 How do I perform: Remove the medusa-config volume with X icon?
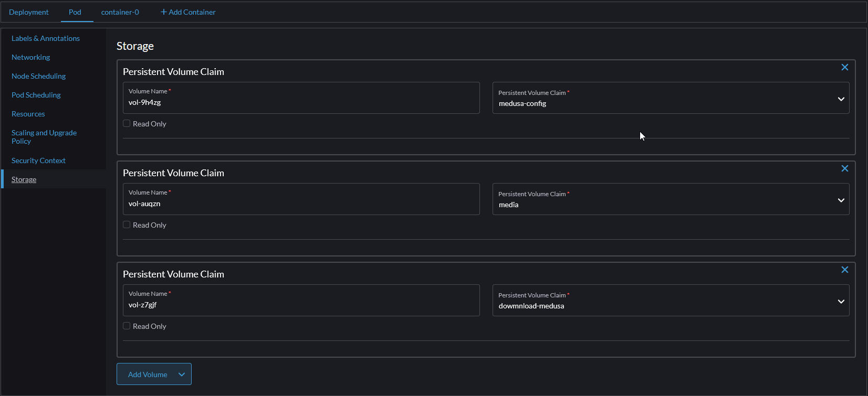tap(844, 67)
